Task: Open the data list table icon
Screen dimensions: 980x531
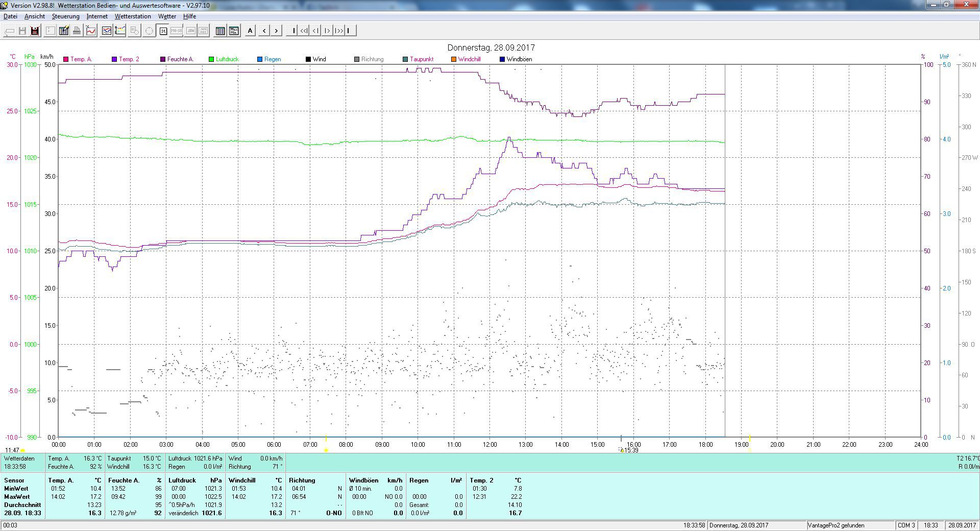Action: pos(220,31)
